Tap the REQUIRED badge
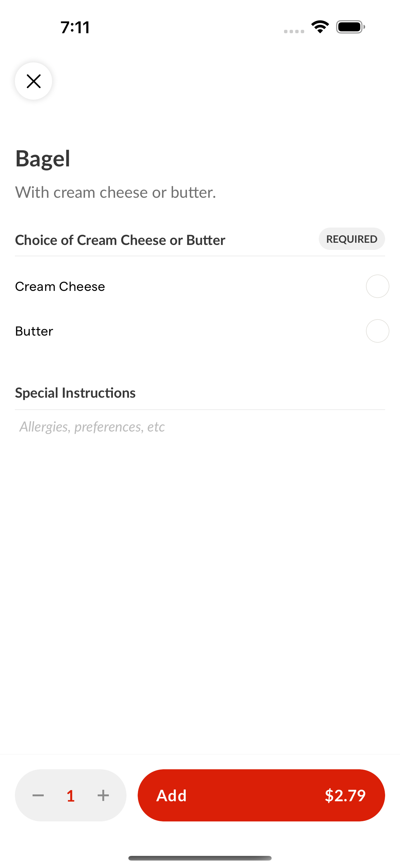Viewport: 400px width, 868px height. coord(352,239)
